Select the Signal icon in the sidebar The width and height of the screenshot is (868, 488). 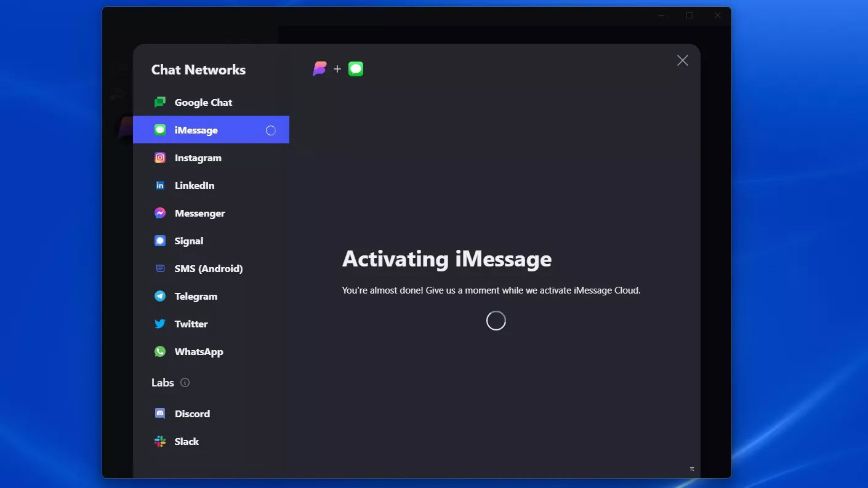(160, 241)
